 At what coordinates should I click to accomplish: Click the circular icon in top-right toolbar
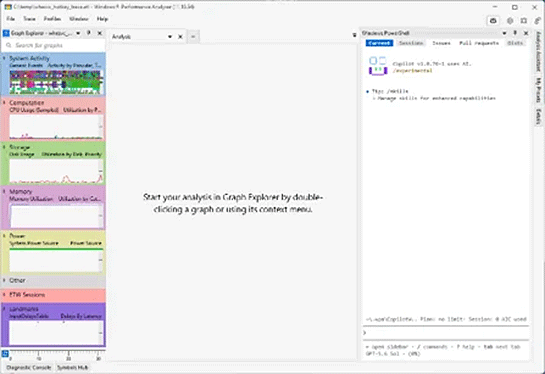[x=510, y=21]
